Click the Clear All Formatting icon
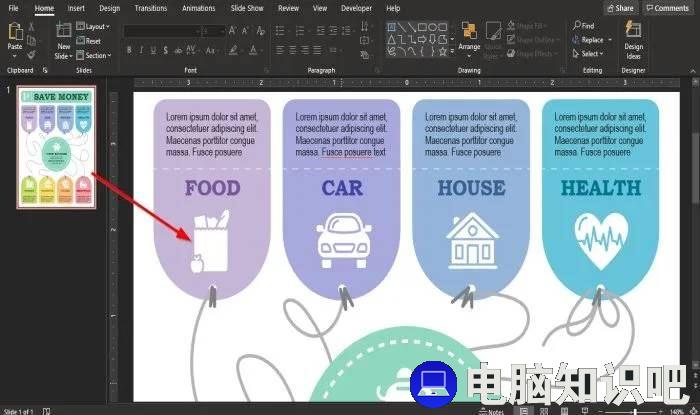Screen dimensions: 700x415 tap(261, 31)
